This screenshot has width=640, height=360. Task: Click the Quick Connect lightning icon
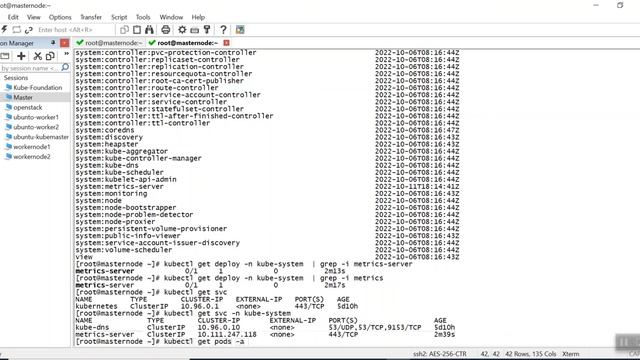pos(4,29)
